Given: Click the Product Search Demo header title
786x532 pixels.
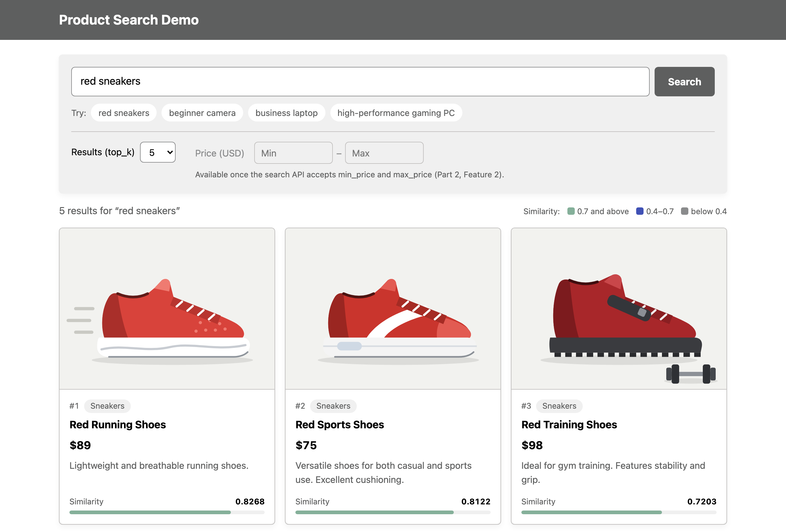Looking at the screenshot, I should click(x=129, y=20).
